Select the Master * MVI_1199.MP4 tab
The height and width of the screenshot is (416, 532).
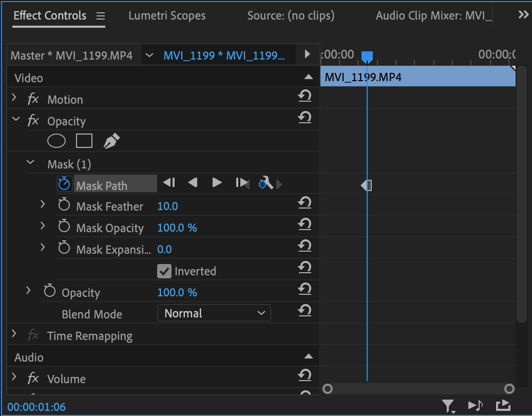(71, 55)
